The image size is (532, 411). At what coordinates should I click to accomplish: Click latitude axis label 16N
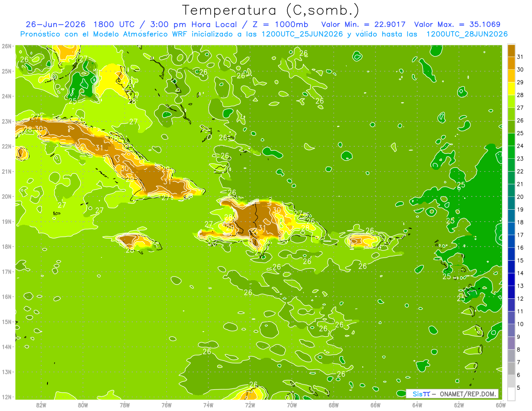pos(6,297)
